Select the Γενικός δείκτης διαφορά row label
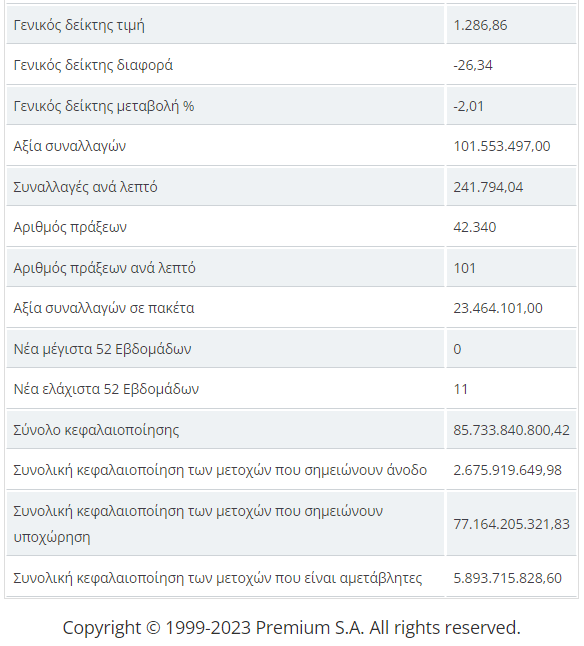584x646 pixels. [93, 65]
